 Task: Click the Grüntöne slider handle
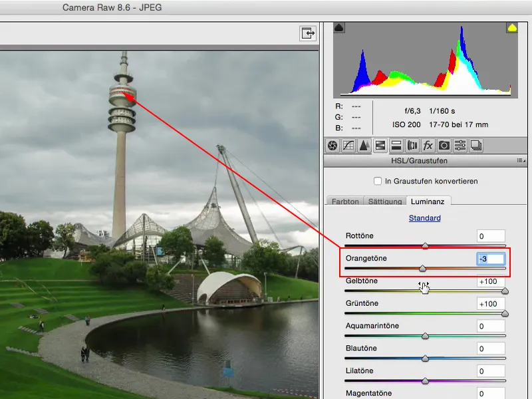coord(505,313)
